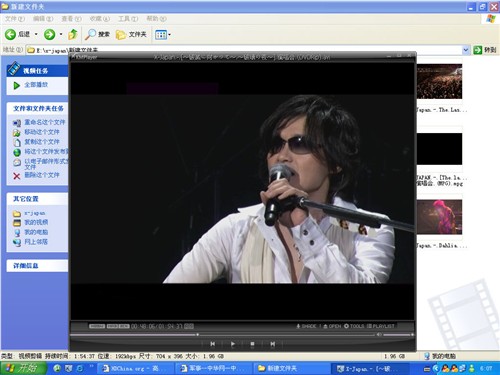
Task: Click the Internet Explorer quick launch icon
Action: tap(80, 368)
